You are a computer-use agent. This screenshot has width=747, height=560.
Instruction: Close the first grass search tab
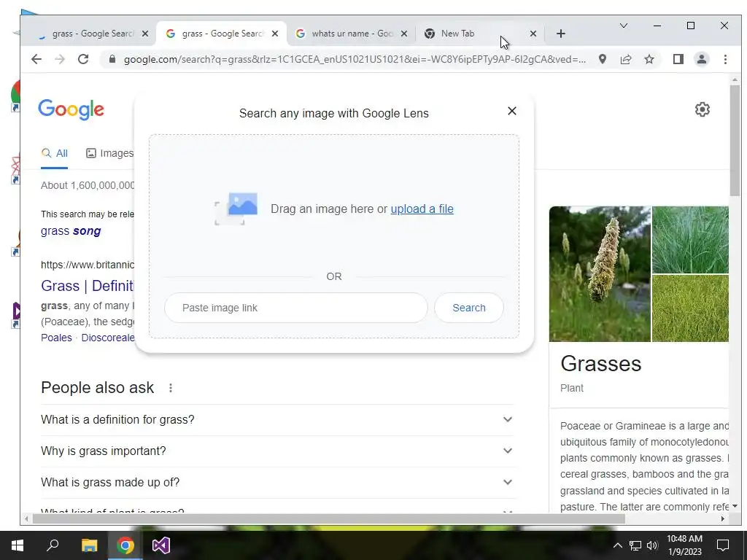click(x=145, y=34)
